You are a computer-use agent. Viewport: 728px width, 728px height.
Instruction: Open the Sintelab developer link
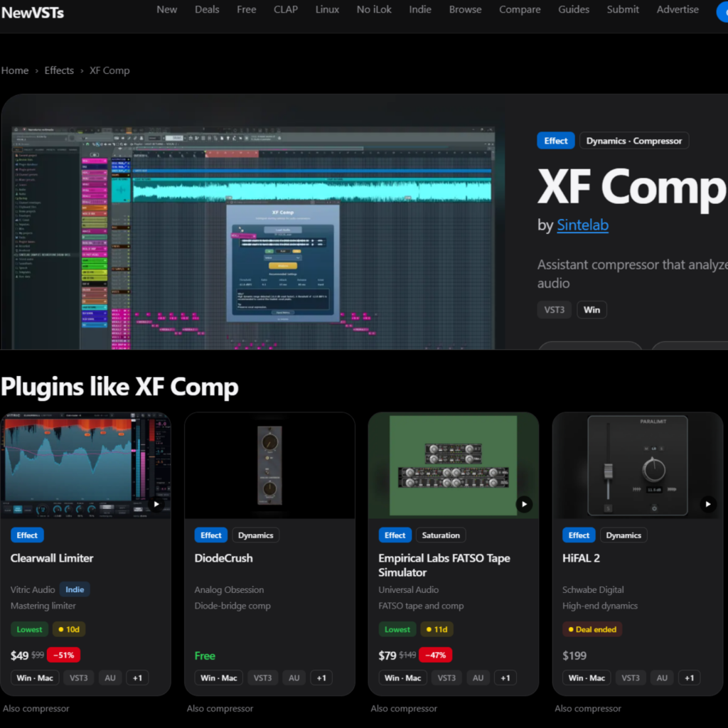[x=582, y=225]
